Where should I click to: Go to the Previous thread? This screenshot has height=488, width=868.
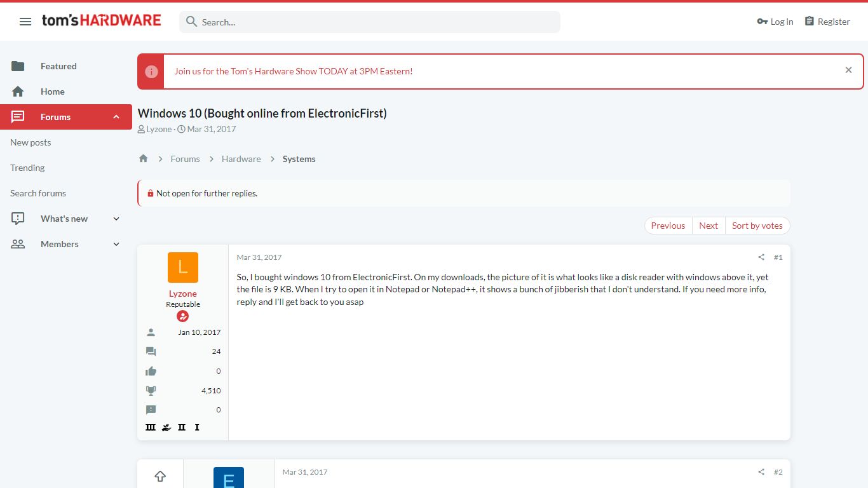click(x=668, y=226)
